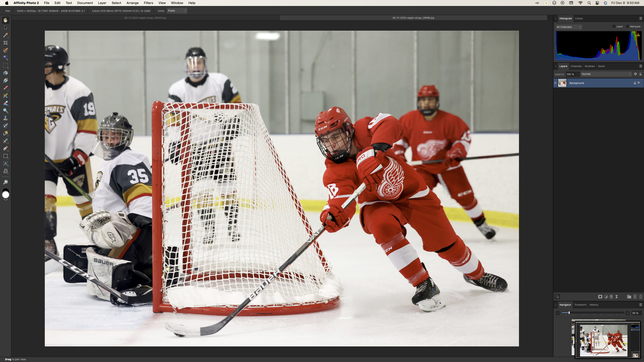Select the Rectangular Marquee tool

pos(6,66)
